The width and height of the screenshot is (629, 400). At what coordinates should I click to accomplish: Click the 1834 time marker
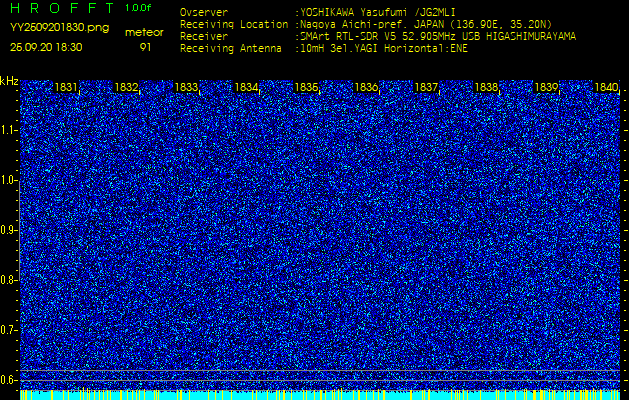pyautogui.click(x=246, y=87)
